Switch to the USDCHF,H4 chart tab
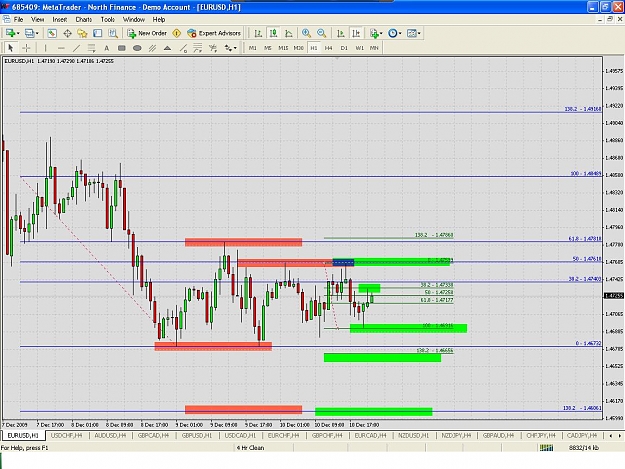 [67, 436]
